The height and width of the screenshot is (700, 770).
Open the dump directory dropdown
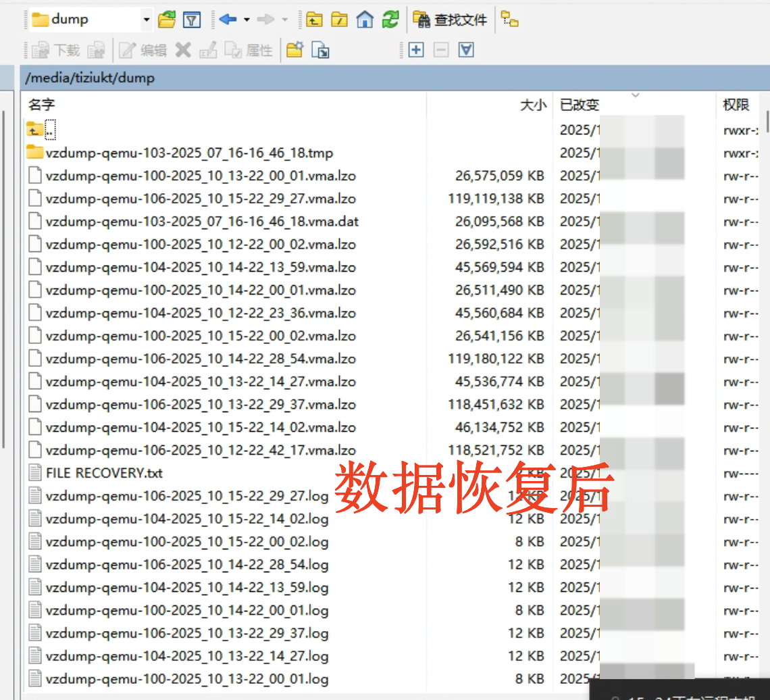pos(147,20)
